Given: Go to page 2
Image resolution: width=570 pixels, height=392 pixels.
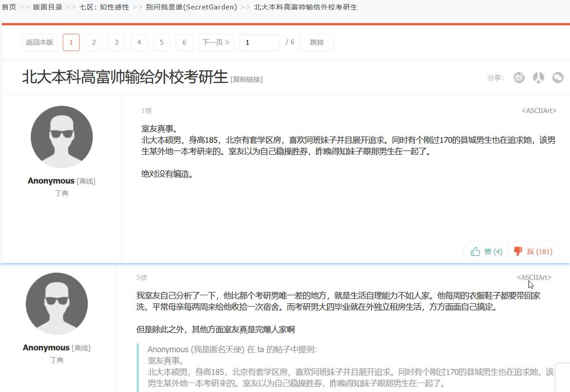Looking at the screenshot, I should [x=94, y=42].
